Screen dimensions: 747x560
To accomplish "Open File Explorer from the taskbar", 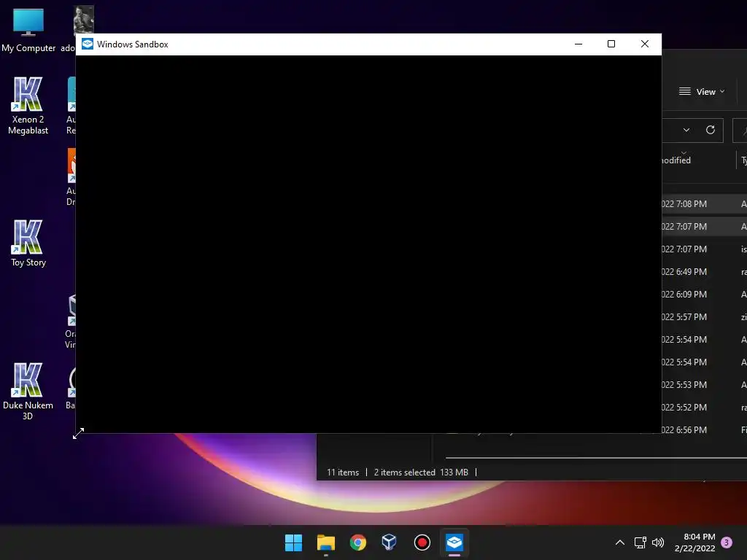I will pyautogui.click(x=326, y=542).
